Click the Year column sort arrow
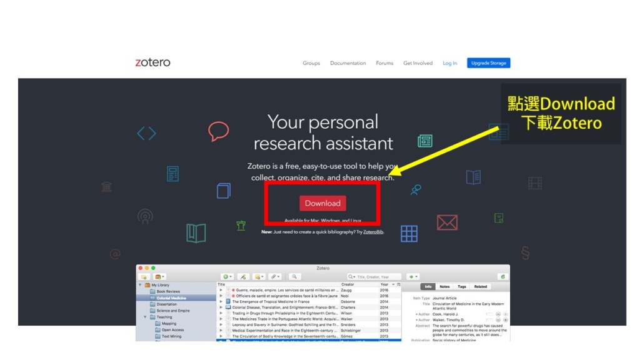 pyautogui.click(x=393, y=284)
